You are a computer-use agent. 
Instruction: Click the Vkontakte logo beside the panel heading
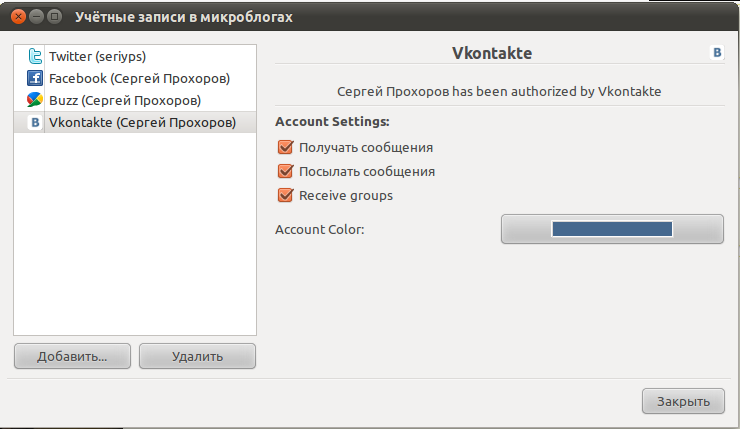pyautogui.click(x=717, y=52)
